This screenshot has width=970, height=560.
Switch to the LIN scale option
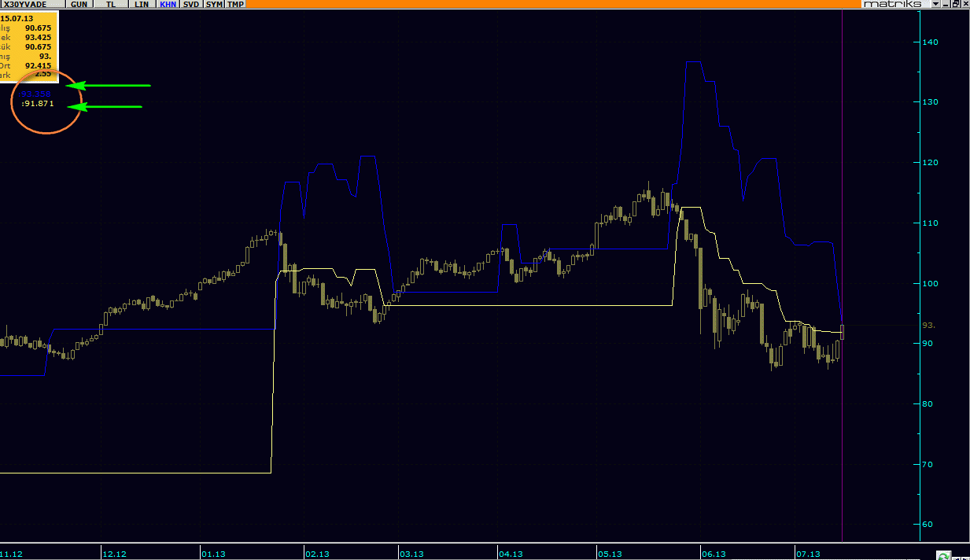(x=142, y=4)
